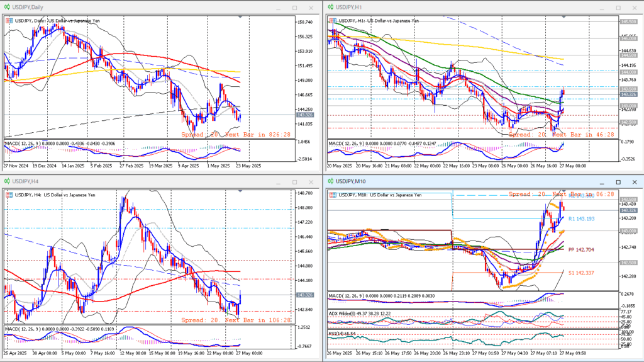
Task: Select the 143.326 price tag in Daily chart
Action: click(x=305, y=115)
